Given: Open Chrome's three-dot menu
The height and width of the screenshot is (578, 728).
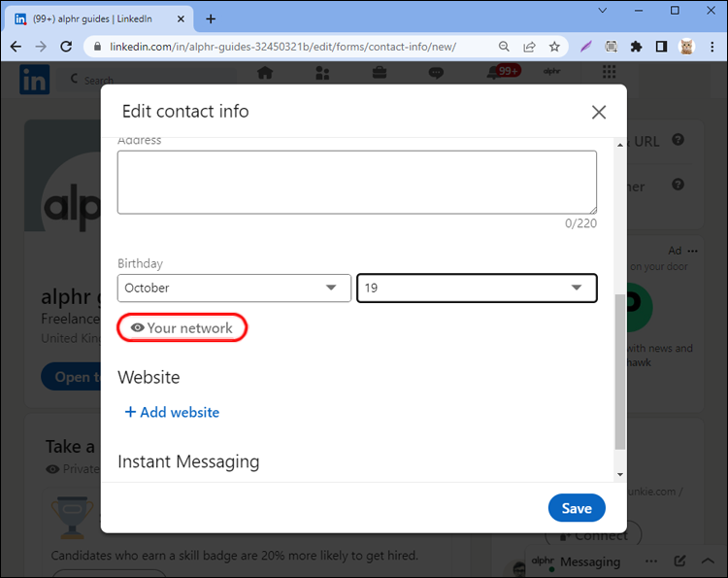Looking at the screenshot, I should [711, 47].
